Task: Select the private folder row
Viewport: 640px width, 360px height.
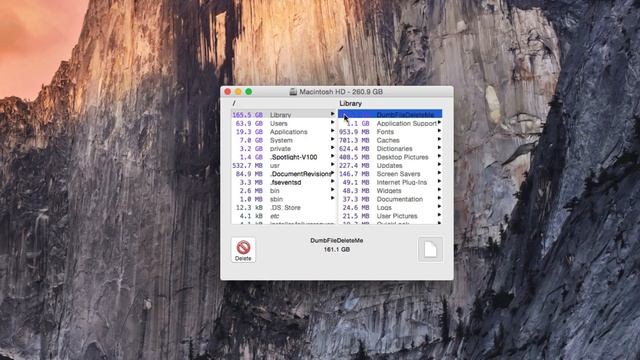Action: tap(284, 149)
